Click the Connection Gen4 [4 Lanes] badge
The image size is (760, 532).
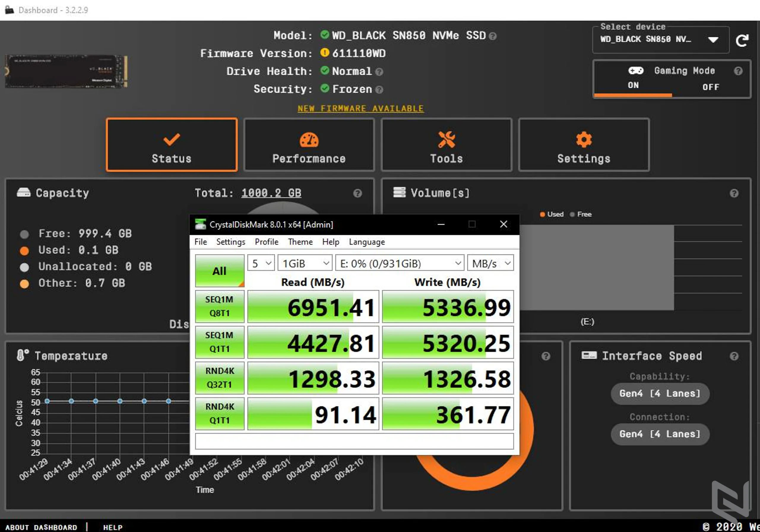(x=660, y=434)
